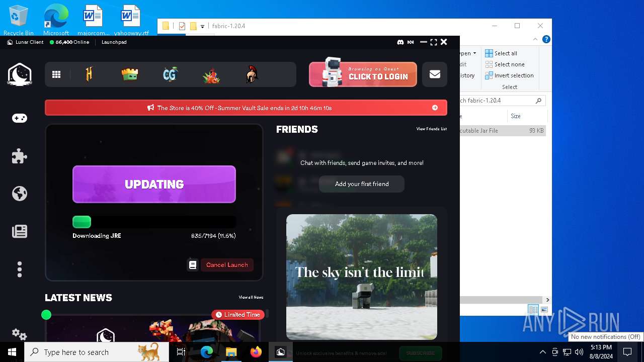Select the CG server icon
Screen dimensions: 644x362
171,74
